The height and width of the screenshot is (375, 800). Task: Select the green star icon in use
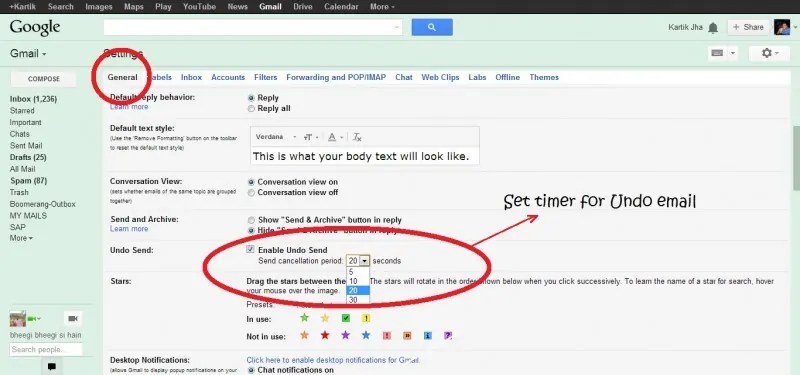click(305, 318)
